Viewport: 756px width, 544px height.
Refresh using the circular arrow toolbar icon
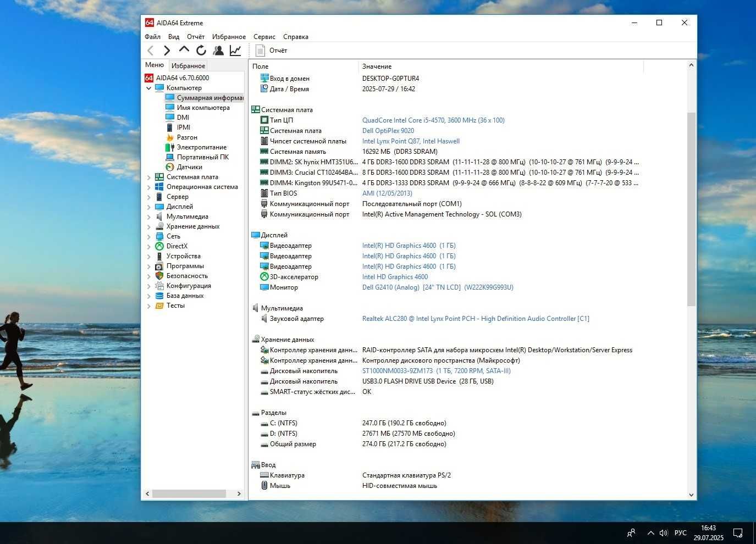tap(201, 51)
